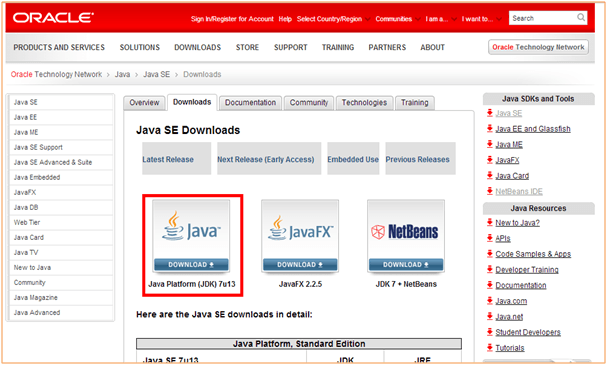Screen dimensions: 615x373
Task: Go to the Store menu
Action: click(247, 47)
